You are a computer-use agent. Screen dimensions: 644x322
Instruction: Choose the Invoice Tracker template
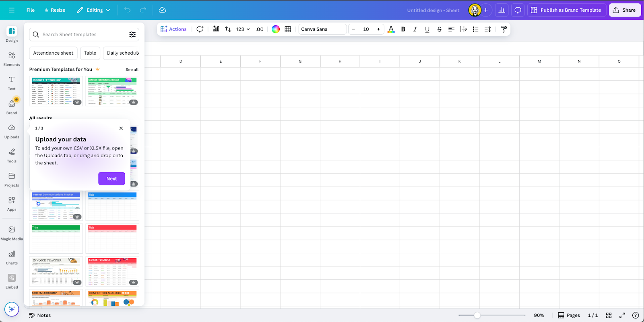tap(56, 271)
